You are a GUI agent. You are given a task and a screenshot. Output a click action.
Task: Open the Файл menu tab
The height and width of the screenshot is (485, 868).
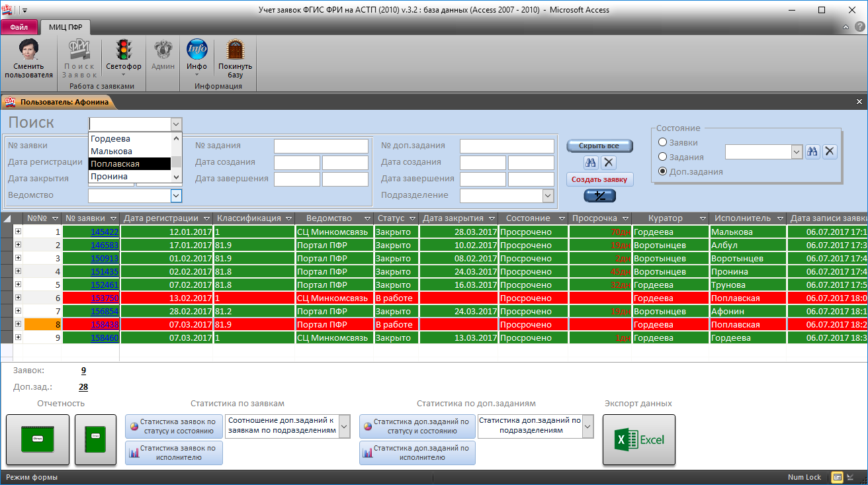pyautogui.click(x=19, y=28)
